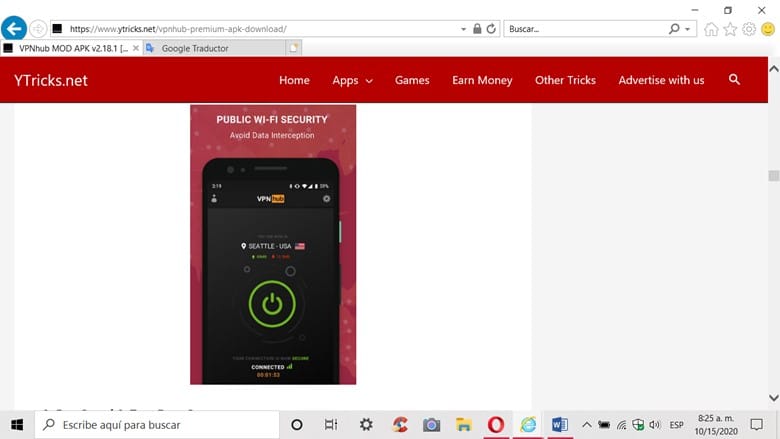Show hidden system tray icons
This screenshot has height=439, width=780.
click(587, 425)
